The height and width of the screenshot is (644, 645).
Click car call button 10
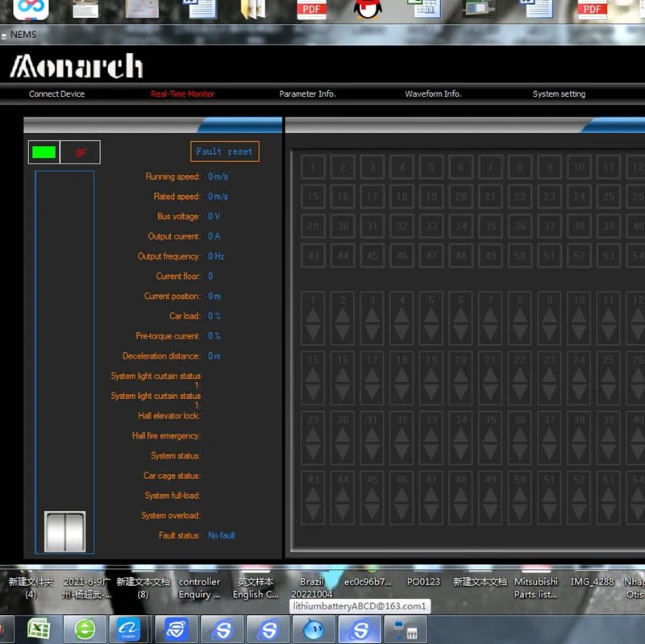[x=579, y=167]
